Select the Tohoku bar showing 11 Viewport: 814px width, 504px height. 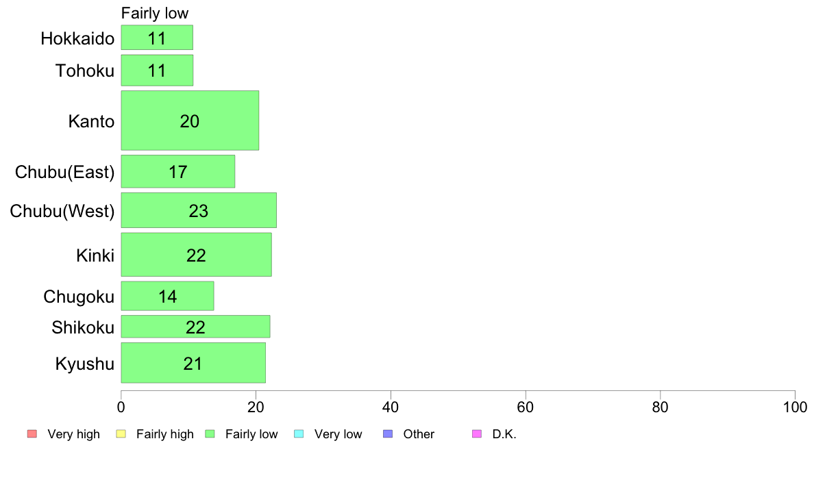pyautogui.click(x=157, y=71)
